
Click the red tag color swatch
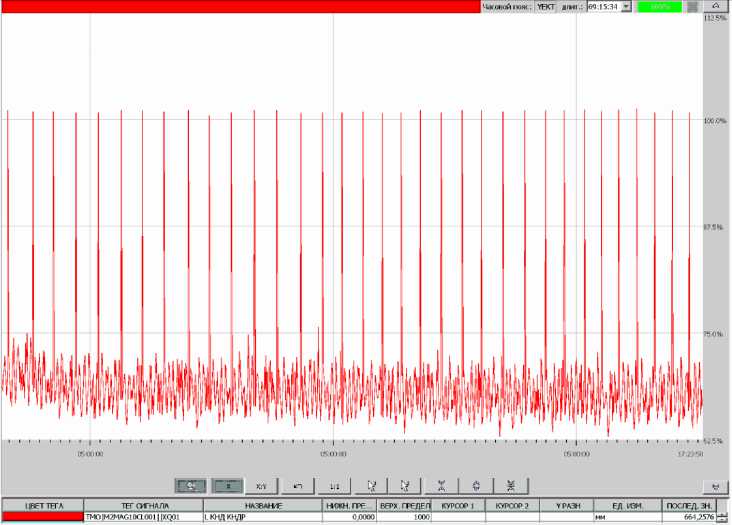pyautogui.click(x=42, y=517)
